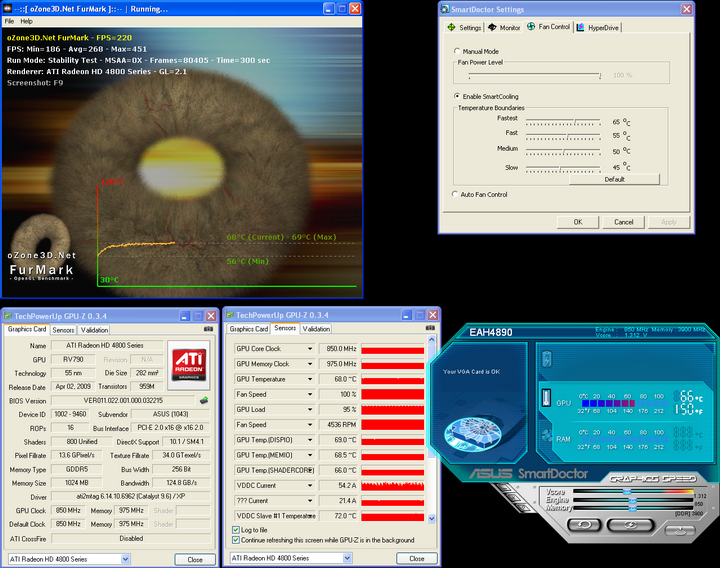The width and height of the screenshot is (720, 568).
Task: Click the bottom small side button on the SmartDoctor panel
Action: 523,506
